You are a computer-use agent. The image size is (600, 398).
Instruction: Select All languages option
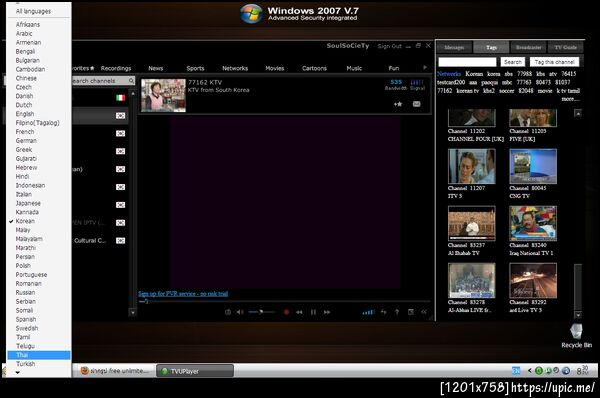click(x=39, y=11)
